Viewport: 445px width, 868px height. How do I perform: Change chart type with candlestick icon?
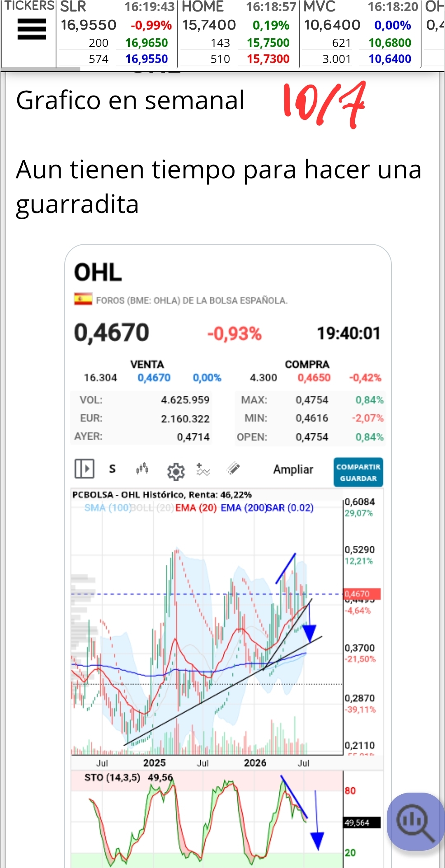coord(142,469)
